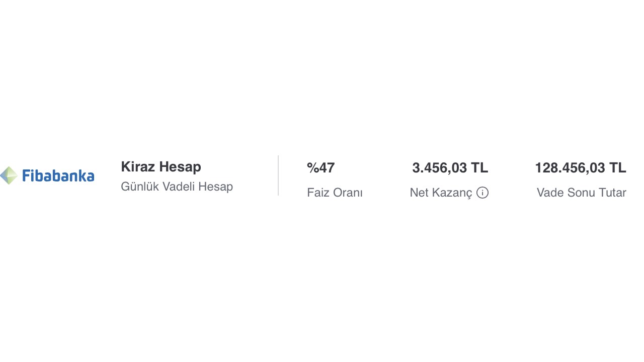Click the word "Tutar" in the last label
This screenshot has height=362, width=644.
(610, 193)
